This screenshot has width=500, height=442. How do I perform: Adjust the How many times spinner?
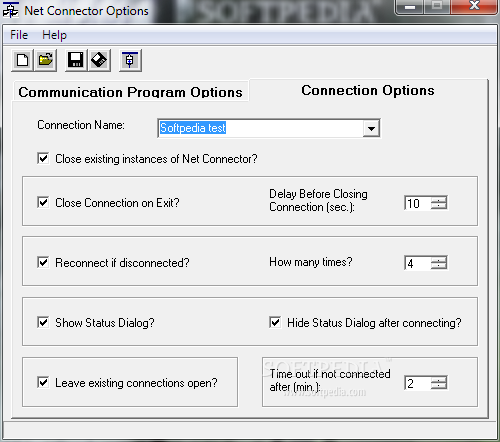point(439,263)
